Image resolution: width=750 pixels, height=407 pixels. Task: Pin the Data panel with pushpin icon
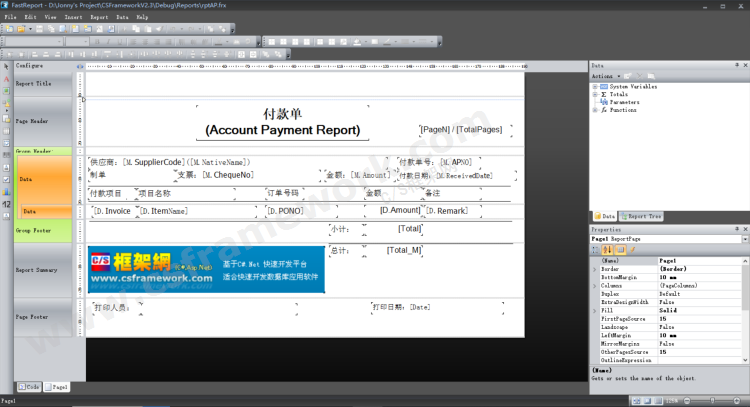pyautogui.click(x=735, y=65)
